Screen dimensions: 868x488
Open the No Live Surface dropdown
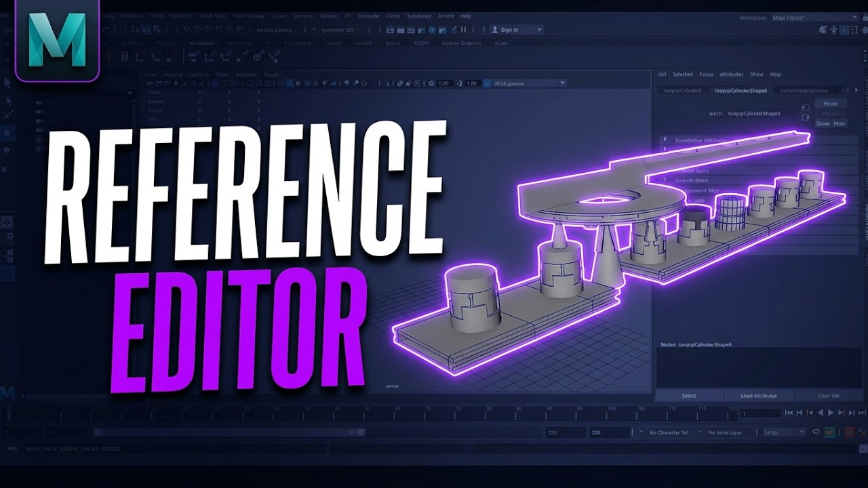tap(275, 30)
